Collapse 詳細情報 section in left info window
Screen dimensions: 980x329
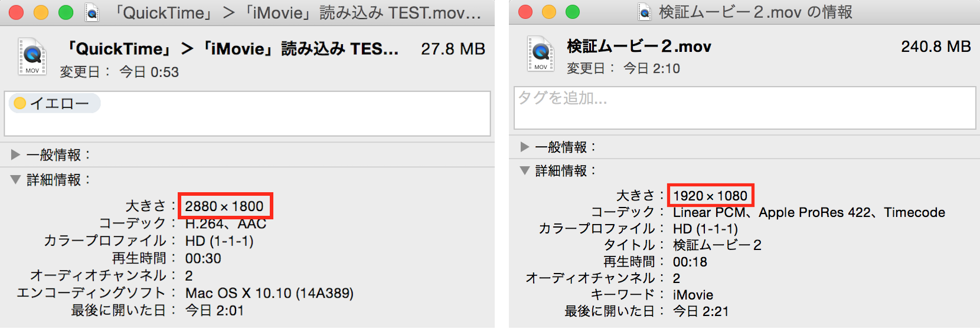[x=16, y=179]
